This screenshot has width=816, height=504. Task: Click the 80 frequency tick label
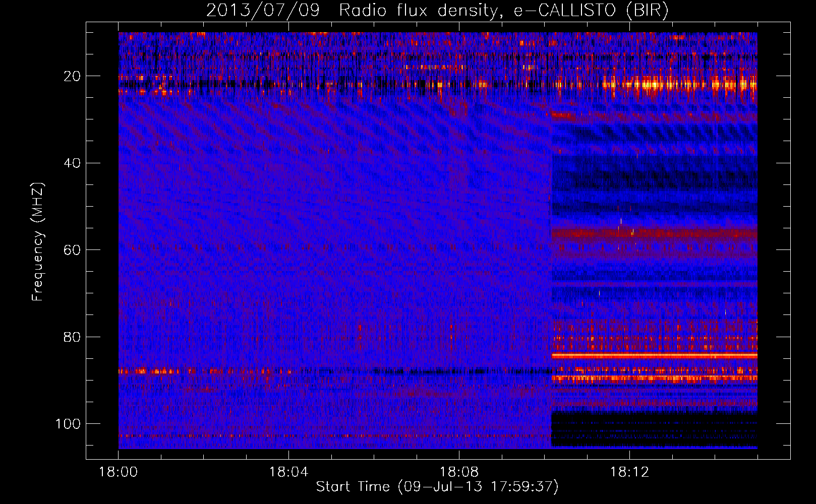coord(72,337)
